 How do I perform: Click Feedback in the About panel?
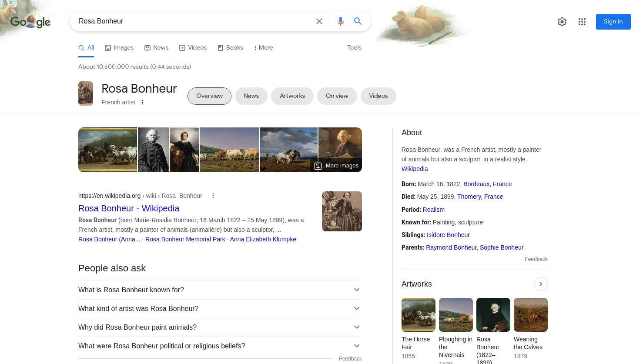[536, 259]
